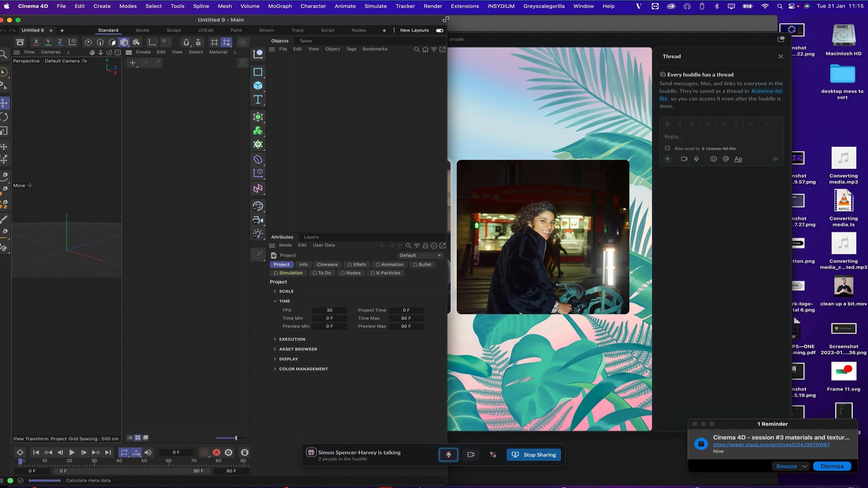The height and width of the screenshot is (488, 868).
Task: Click the Stop Sharing button
Action: pos(534,455)
